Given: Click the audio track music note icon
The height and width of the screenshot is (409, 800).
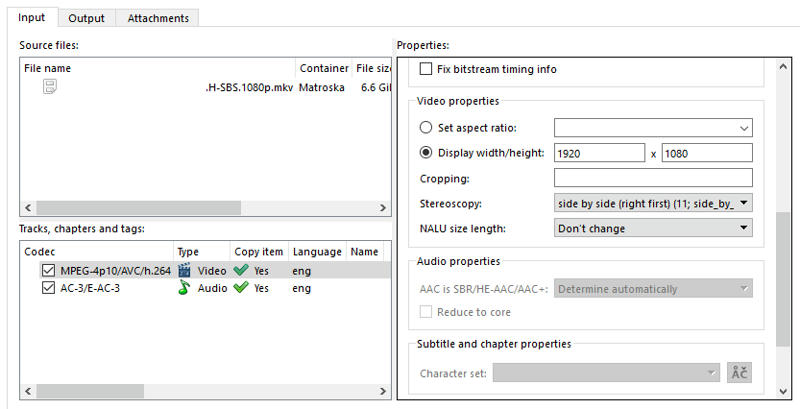Looking at the screenshot, I should click(x=184, y=288).
